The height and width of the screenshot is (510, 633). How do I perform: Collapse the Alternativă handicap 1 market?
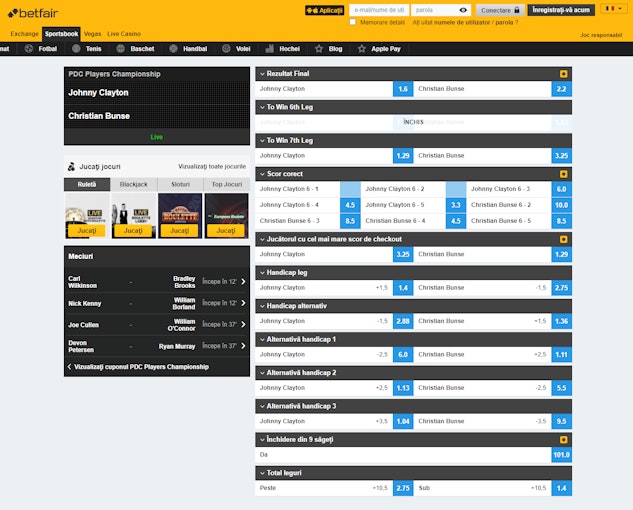coord(262,340)
